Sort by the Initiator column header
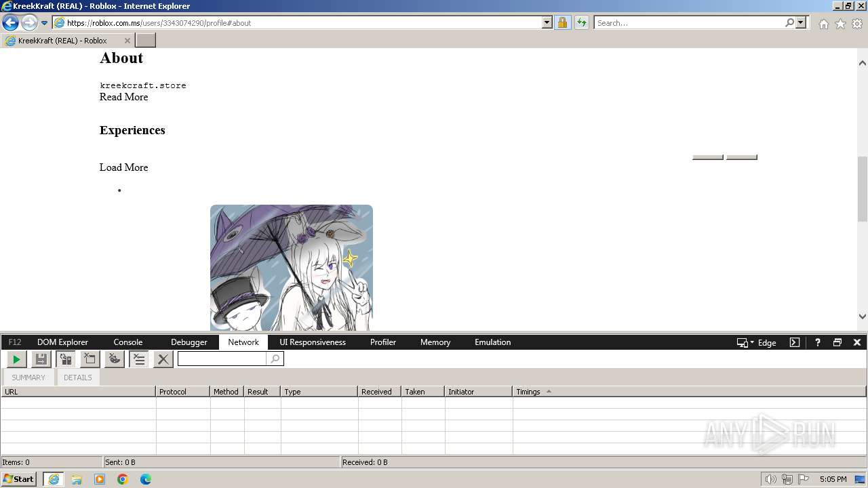868x488 pixels. pos(479,392)
